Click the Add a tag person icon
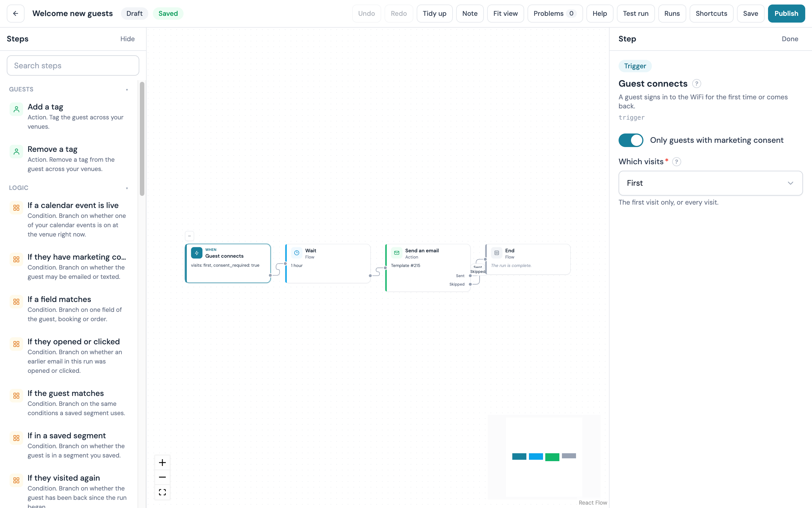The width and height of the screenshot is (812, 508). click(16, 109)
